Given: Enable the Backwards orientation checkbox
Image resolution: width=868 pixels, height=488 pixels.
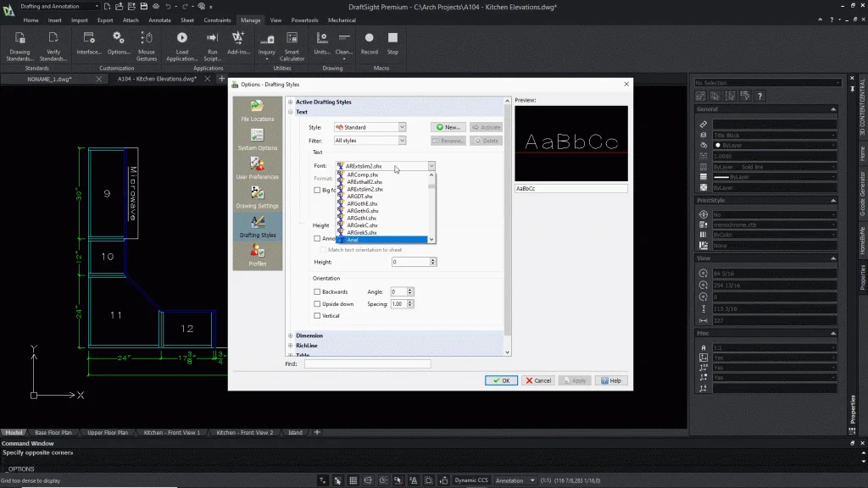Looking at the screenshot, I should pos(317,291).
